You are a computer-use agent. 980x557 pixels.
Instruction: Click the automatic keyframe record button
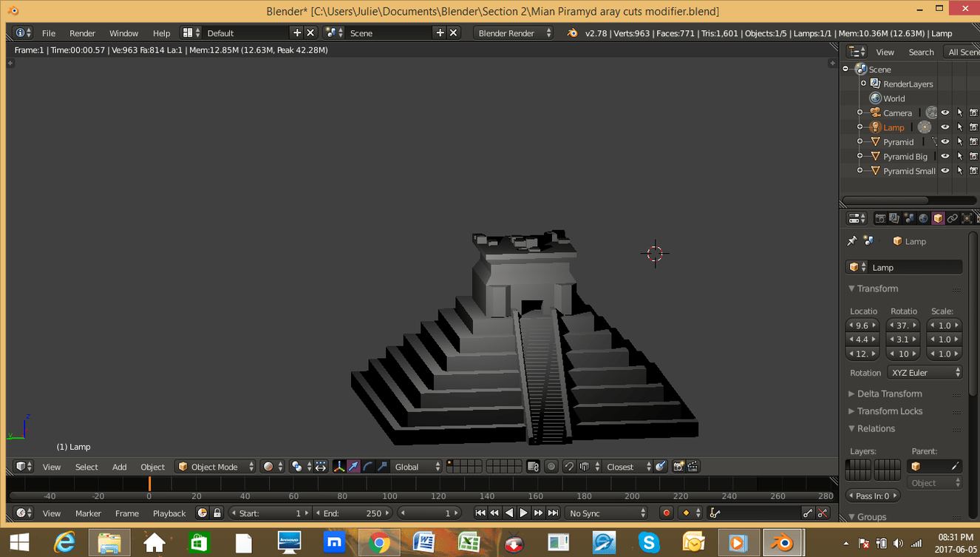[x=666, y=513]
